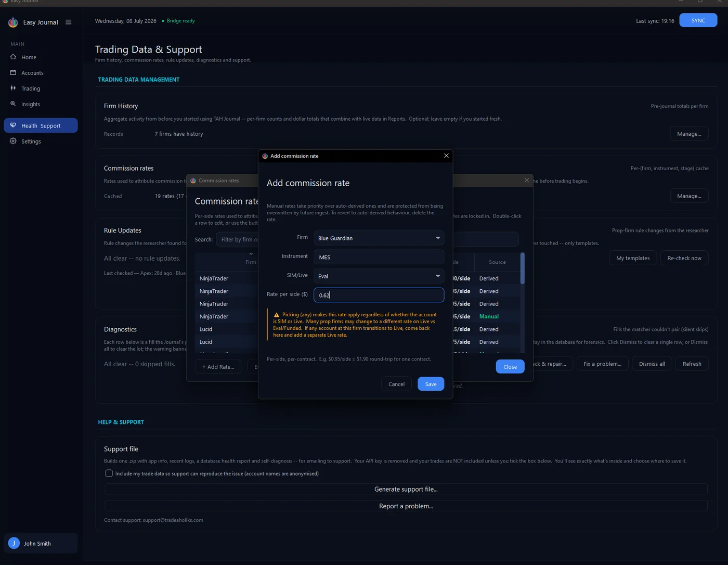Viewport: 728px width, 565px height.
Task: Go to Accounts via its sidebar icon
Action: [x=13, y=73]
